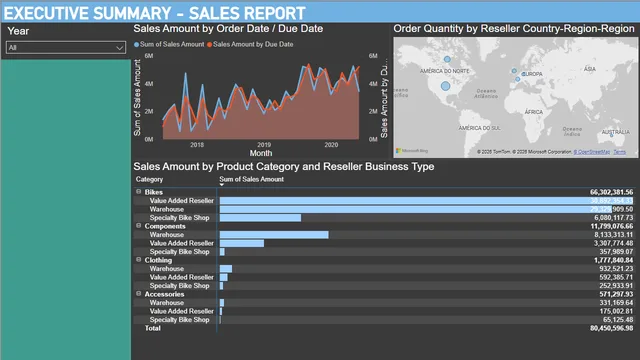This screenshot has height=360, width=640.
Task: Click the Sum of Sales Amount legend marker
Action: pos(136,44)
